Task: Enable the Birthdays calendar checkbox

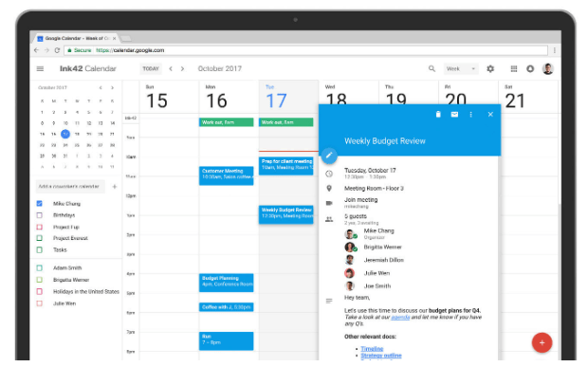Action: (40, 215)
